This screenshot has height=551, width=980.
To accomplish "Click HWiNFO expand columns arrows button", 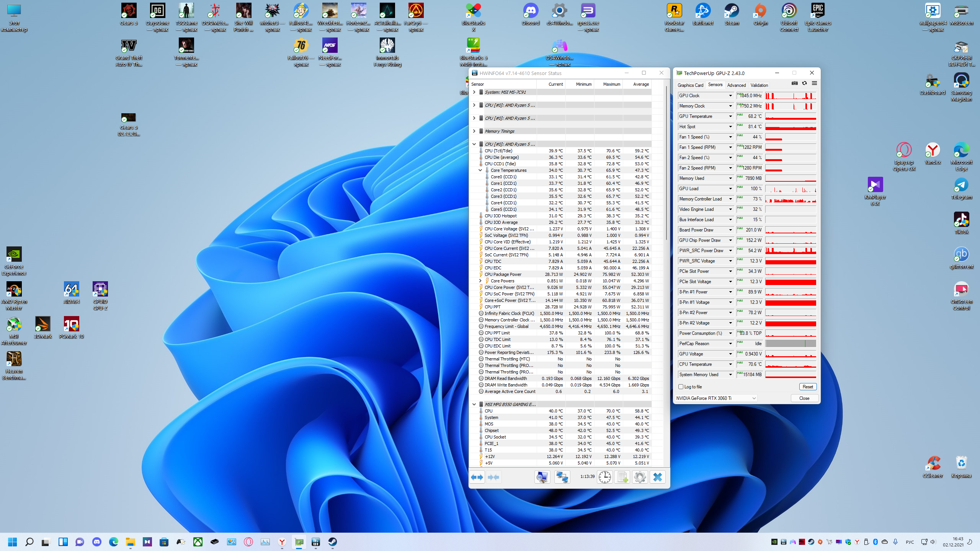I will tap(477, 477).
